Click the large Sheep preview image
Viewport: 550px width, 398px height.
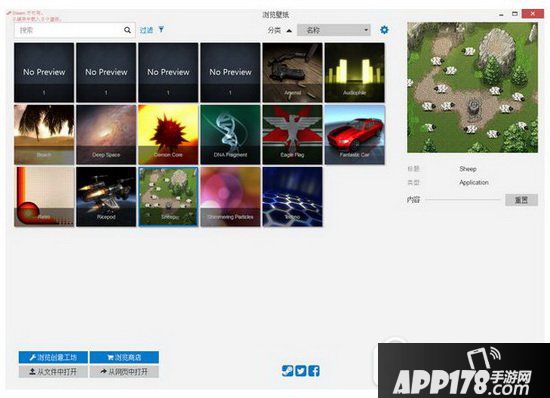tap(472, 88)
